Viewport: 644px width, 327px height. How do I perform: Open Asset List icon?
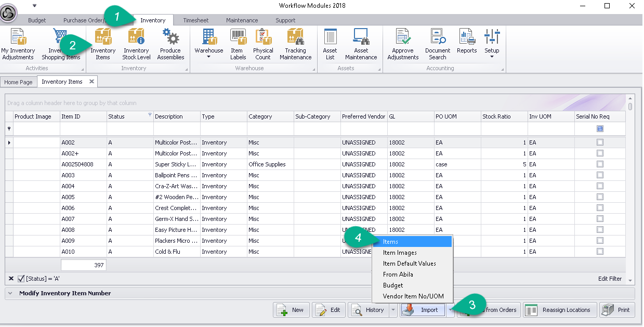coord(330,44)
